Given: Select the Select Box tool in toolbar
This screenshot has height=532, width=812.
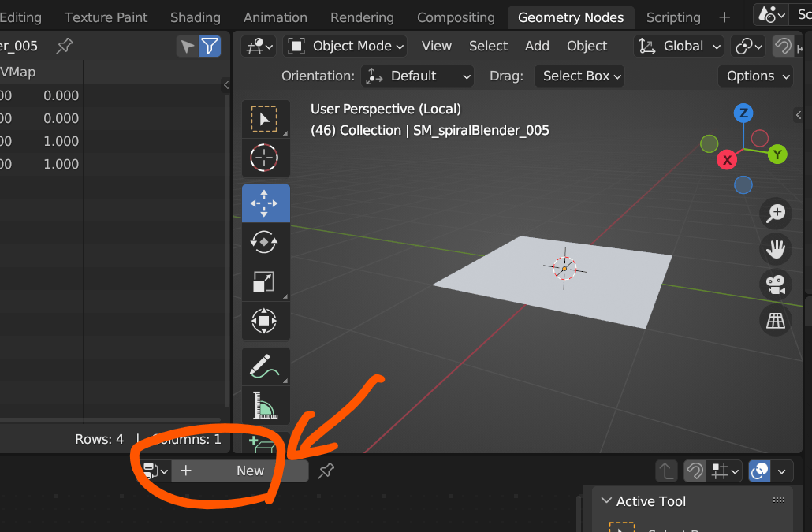Looking at the screenshot, I should (265, 119).
